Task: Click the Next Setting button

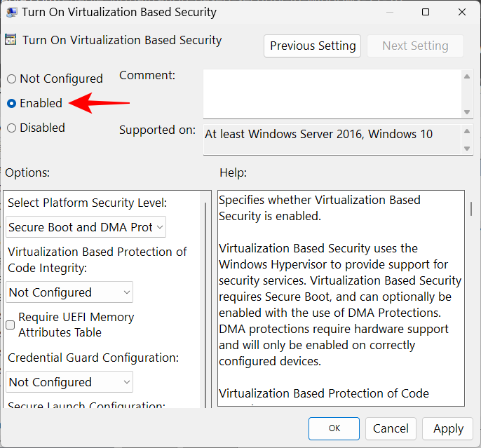Action: coord(415,46)
